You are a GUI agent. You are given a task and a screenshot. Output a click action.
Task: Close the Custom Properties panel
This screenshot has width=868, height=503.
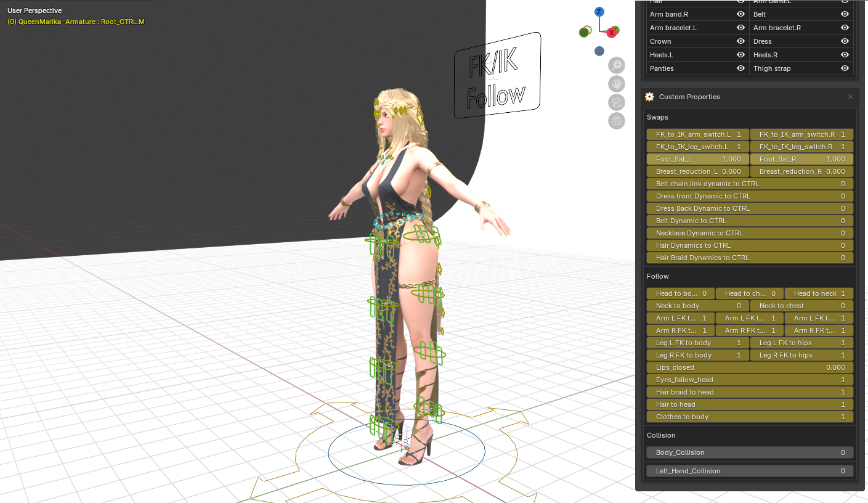tap(851, 97)
